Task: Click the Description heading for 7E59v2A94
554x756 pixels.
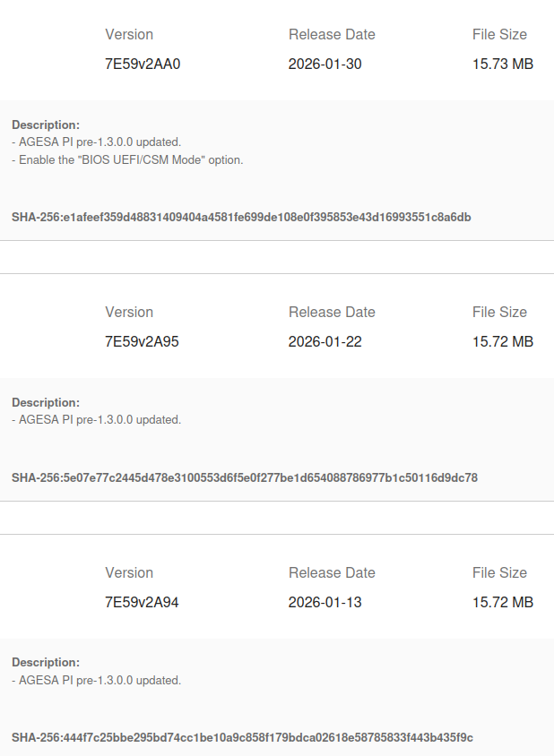Action: click(x=46, y=662)
